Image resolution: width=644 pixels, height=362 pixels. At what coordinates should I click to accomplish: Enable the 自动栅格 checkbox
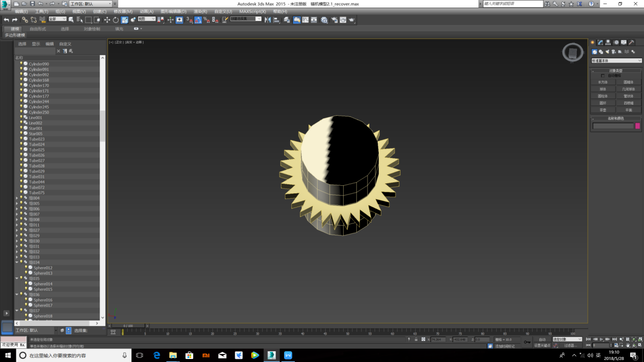(603, 76)
